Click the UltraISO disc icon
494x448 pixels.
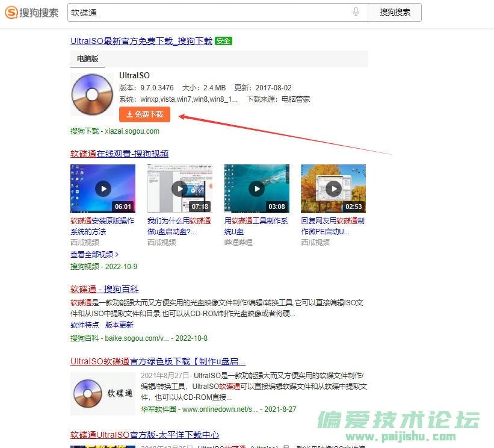click(x=92, y=95)
